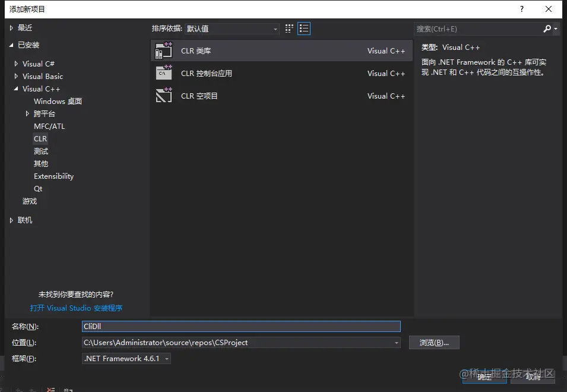Viewport: 567px width, 392px height.
Task: Click the CLR 控制台应用 template icon
Action: [164, 72]
